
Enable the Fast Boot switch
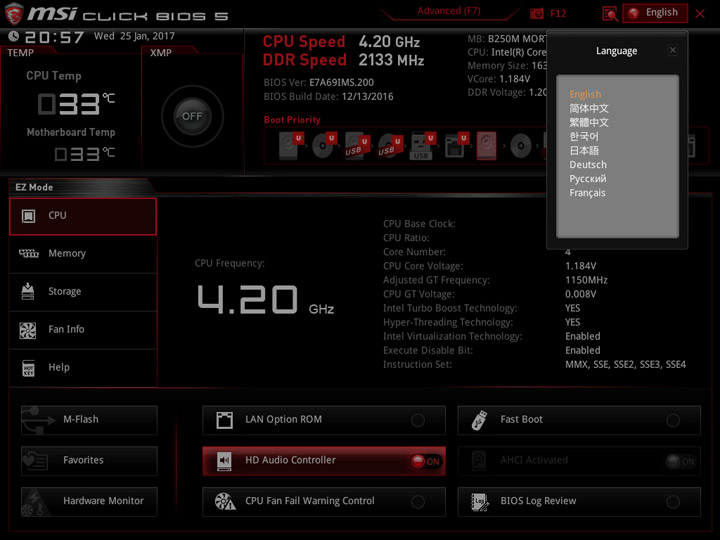click(673, 420)
